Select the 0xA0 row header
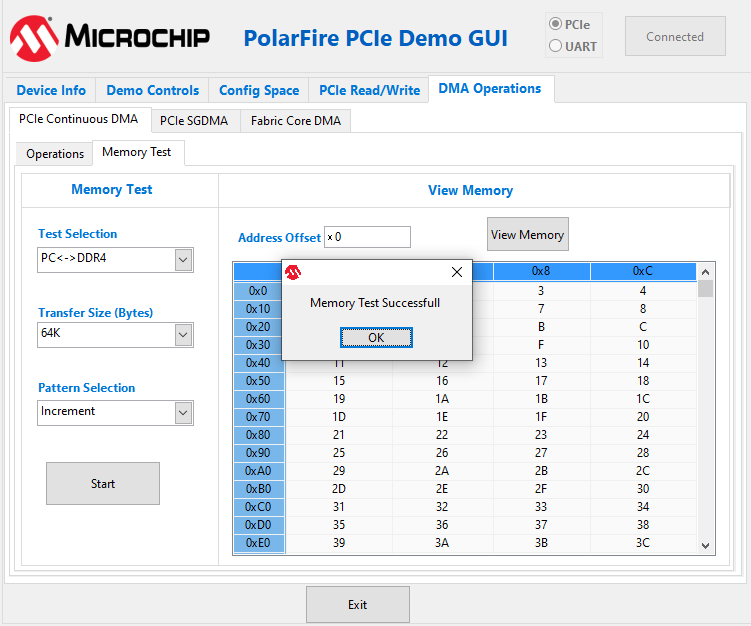 pos(258,471)
